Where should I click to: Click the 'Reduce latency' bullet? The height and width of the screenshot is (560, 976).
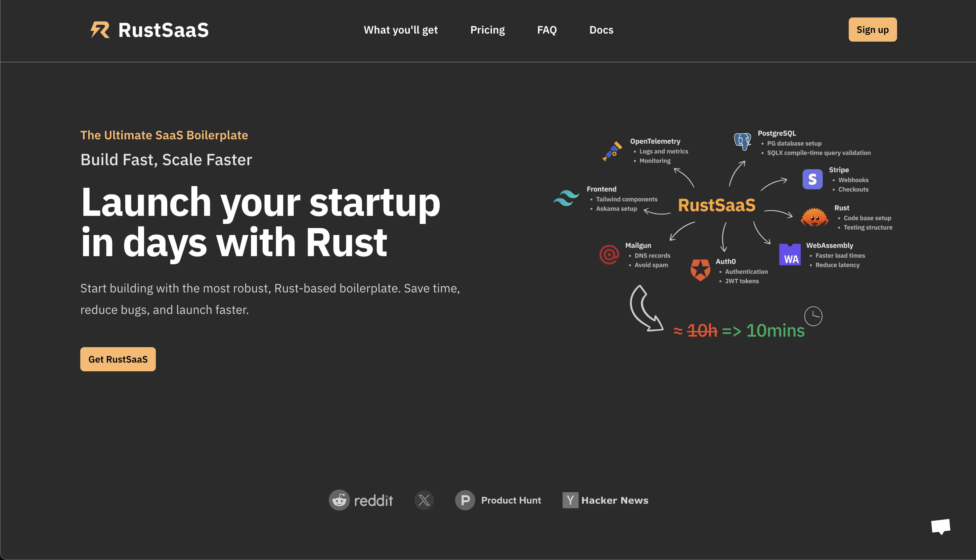(837, 265)
